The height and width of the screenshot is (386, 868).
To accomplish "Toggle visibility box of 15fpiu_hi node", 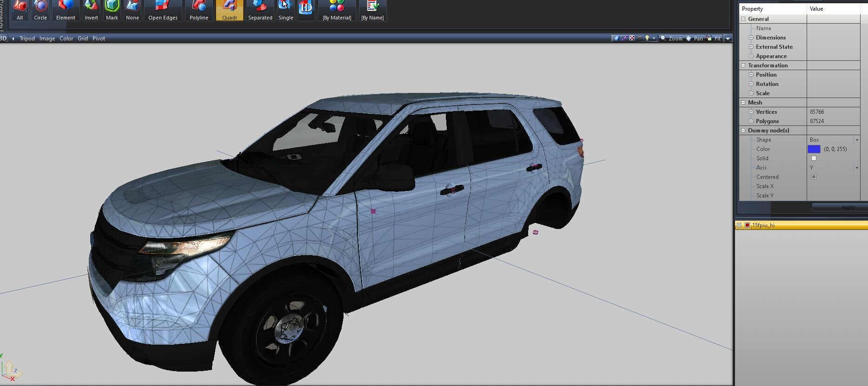I will click(747, 225).
